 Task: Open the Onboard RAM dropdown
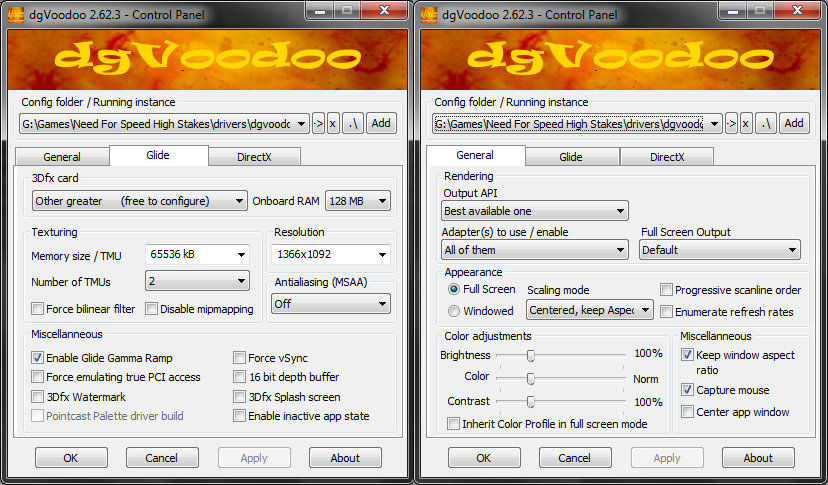[357, 201]
